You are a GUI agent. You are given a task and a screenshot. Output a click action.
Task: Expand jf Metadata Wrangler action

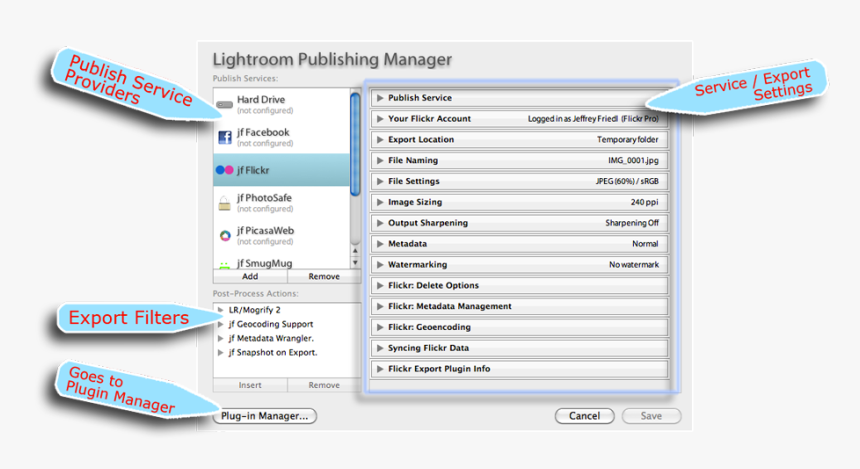click(220, 338)
